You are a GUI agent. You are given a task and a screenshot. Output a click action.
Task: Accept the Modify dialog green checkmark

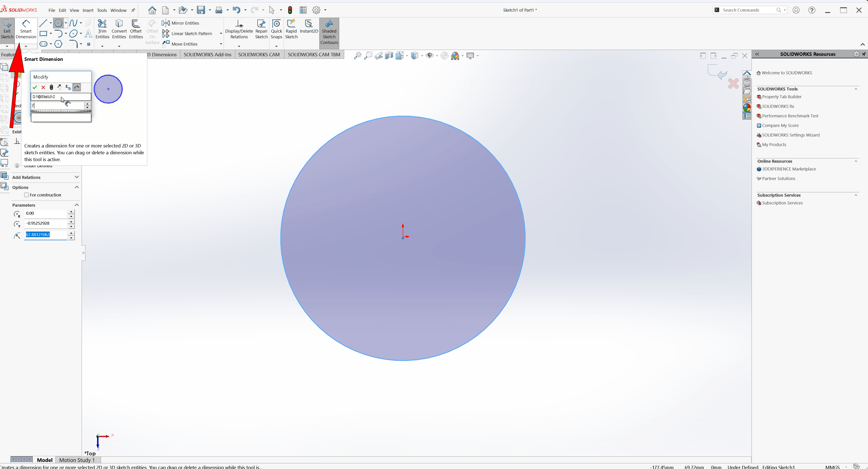coord(35,88)
